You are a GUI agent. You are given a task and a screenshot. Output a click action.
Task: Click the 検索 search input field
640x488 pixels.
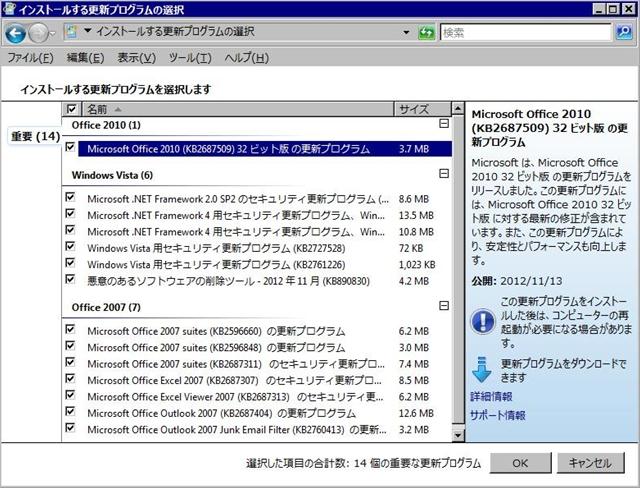tap(526, 33)
